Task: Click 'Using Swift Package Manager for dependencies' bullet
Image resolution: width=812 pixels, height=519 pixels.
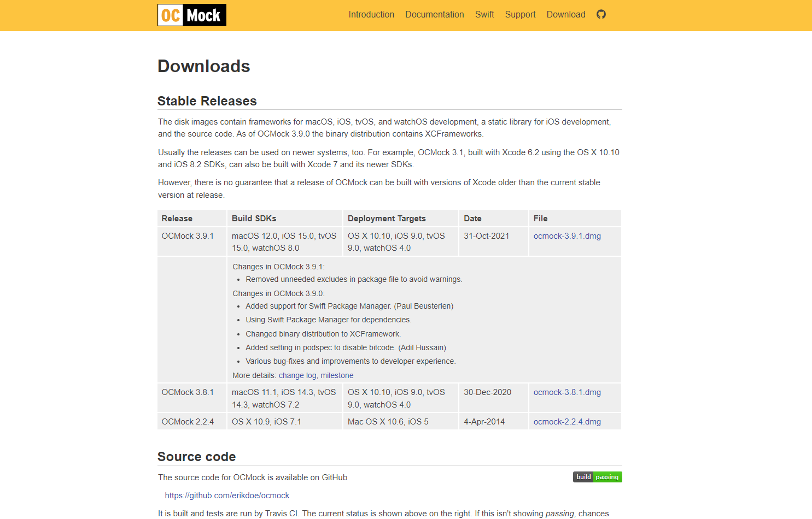Action: click(329, 320)
